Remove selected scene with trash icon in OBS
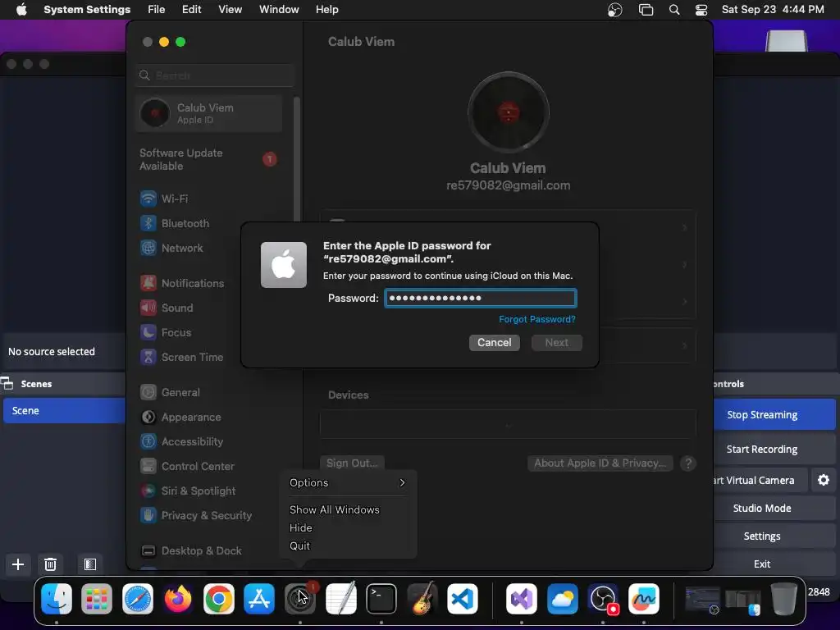 click(50, 564)
